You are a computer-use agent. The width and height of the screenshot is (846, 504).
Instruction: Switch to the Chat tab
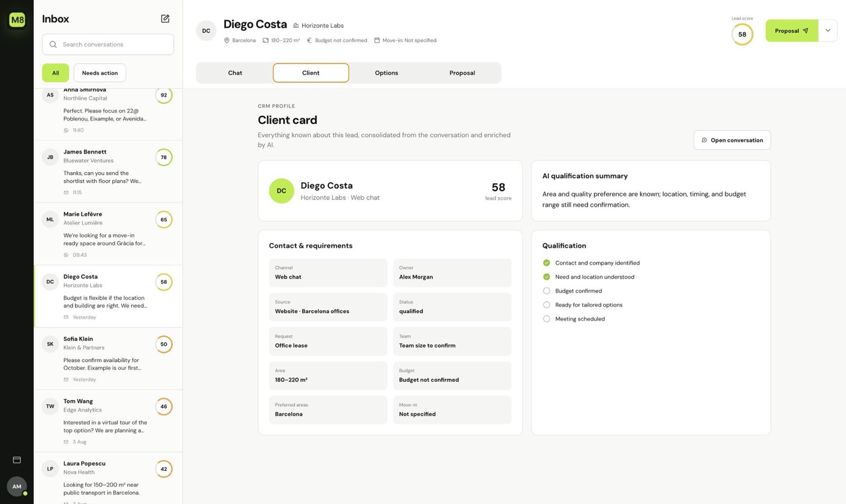[x=235, y=73]
